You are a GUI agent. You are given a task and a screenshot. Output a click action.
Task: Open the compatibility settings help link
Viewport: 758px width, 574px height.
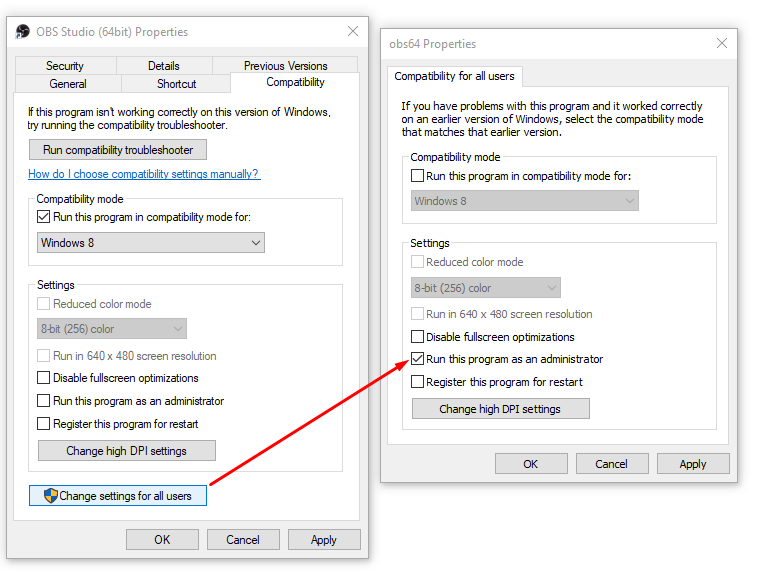click(144, 174)
